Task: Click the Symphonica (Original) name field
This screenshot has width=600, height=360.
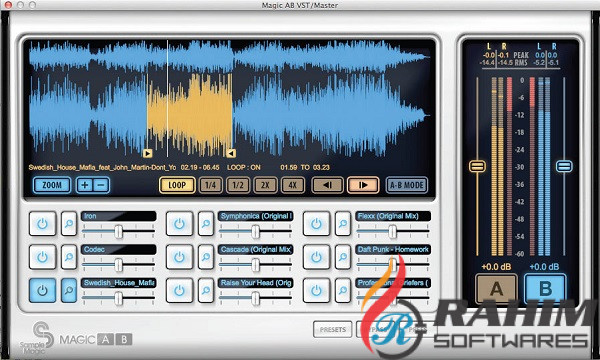Action: coord(256,216)
